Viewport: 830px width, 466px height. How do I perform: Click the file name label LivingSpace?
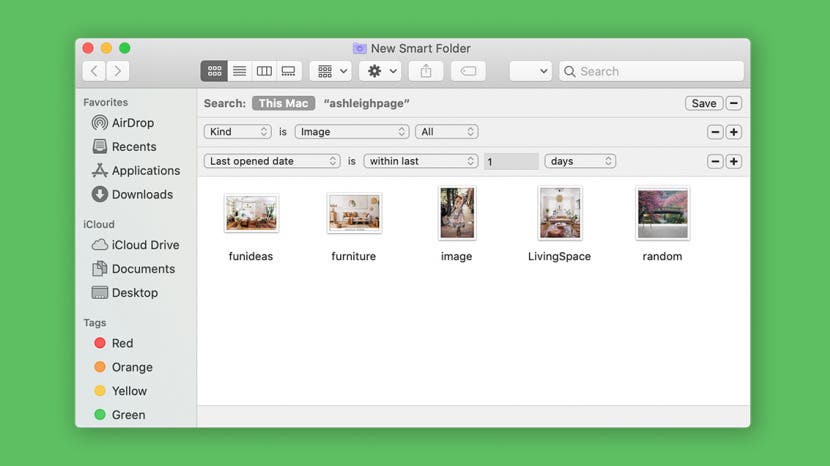[x=560, y=256]
